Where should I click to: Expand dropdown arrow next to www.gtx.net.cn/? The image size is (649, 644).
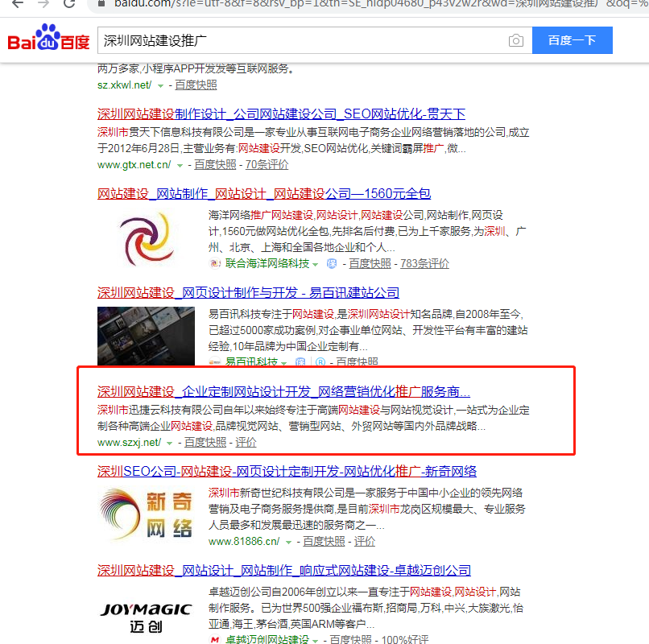tap(180, 166)
